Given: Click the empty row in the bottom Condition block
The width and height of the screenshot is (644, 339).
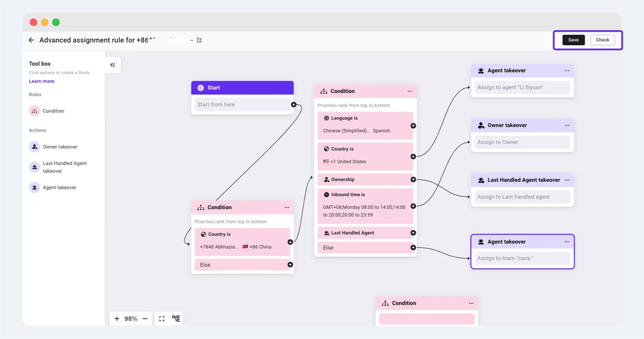Looking at the screenshot, I should pyautogui.click(x=427, y=319).
